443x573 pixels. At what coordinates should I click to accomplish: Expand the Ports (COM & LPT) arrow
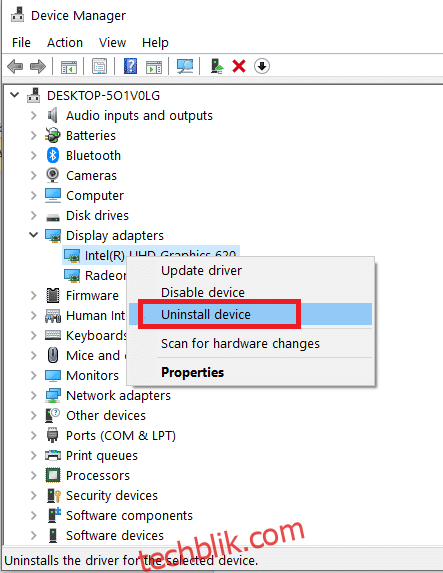[34, 436]
